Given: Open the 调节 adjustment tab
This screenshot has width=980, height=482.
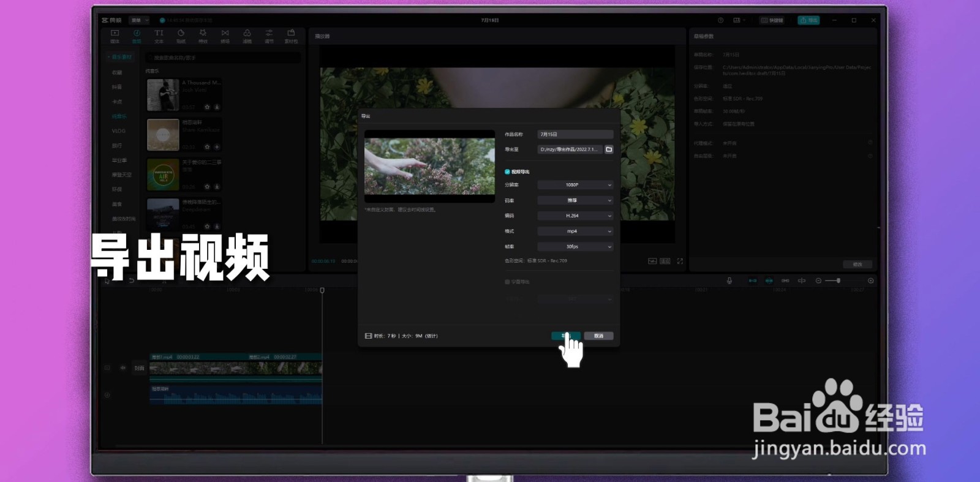Looking at the screenshot, I should 269,36.
